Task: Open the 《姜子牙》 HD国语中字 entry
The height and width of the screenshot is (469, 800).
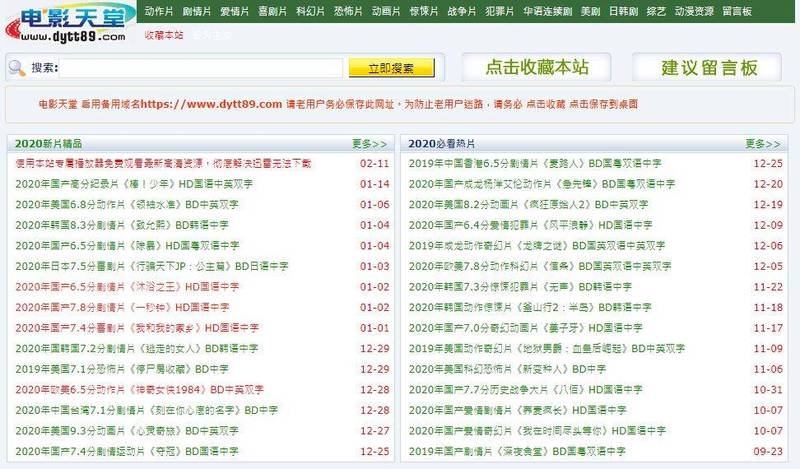Action: tap(525, 328)
